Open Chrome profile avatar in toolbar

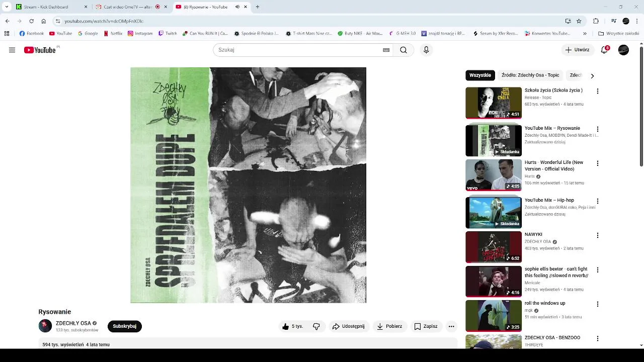click(x=626, y=21)
